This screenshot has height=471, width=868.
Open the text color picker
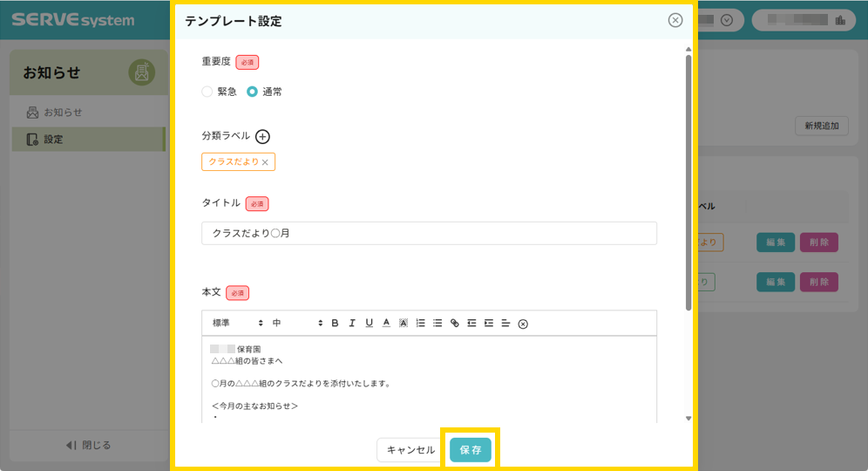pos(386,324)
